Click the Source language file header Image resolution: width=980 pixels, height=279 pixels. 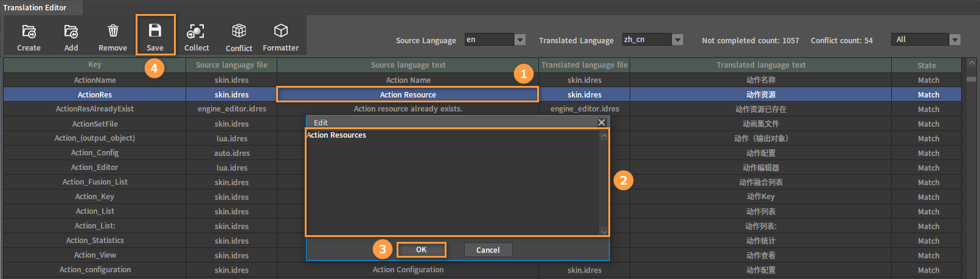[232, 65]
